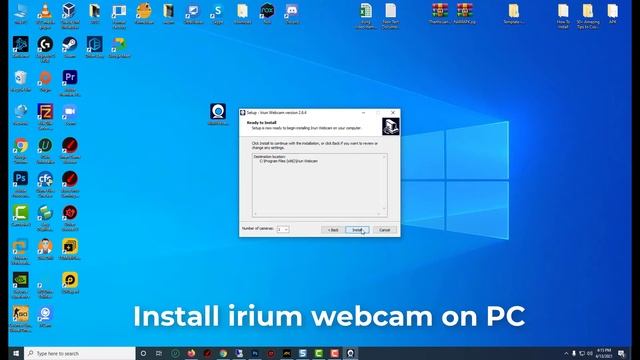Show hidden system tray icons
This screenshot has width=640, height=360.
coord(566,353)
